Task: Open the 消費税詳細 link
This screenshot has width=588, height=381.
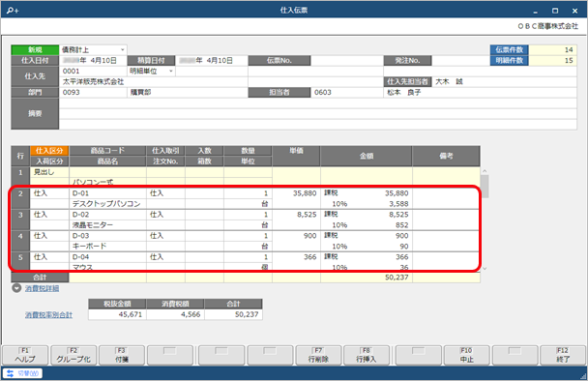Action: (42, 288)
